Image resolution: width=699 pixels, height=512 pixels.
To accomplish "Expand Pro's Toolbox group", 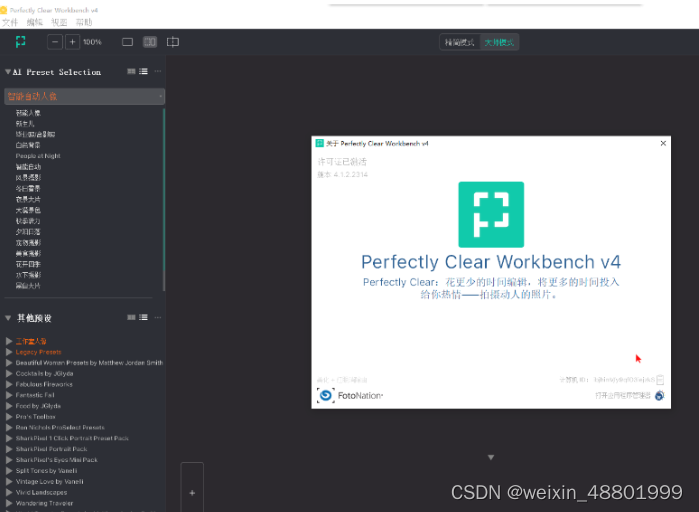I will pos(9,417).
